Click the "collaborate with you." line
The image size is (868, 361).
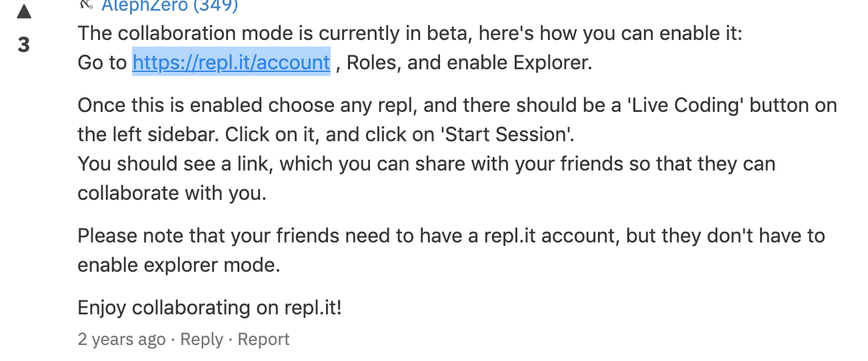(x=172, y=193)
